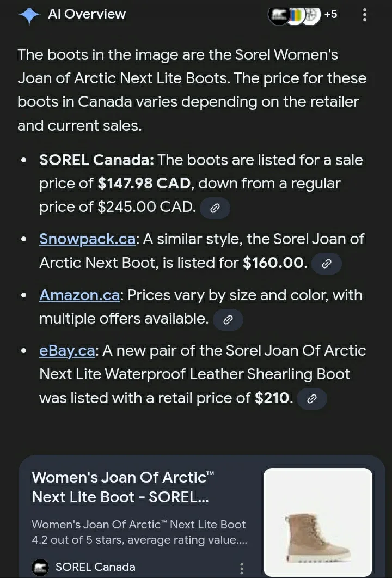
Task: Click the first source avatar in the header
Action: (x=279, y=15)
